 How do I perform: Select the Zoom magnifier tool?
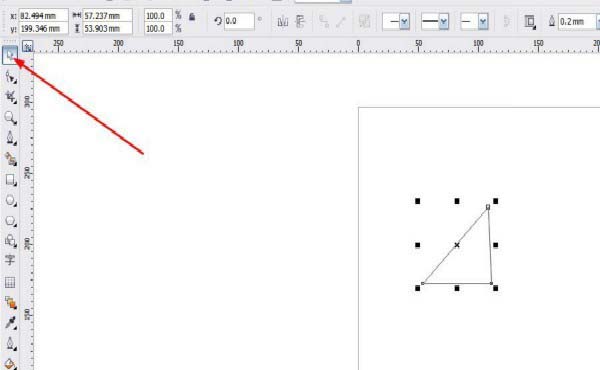[x=10, y=117]
